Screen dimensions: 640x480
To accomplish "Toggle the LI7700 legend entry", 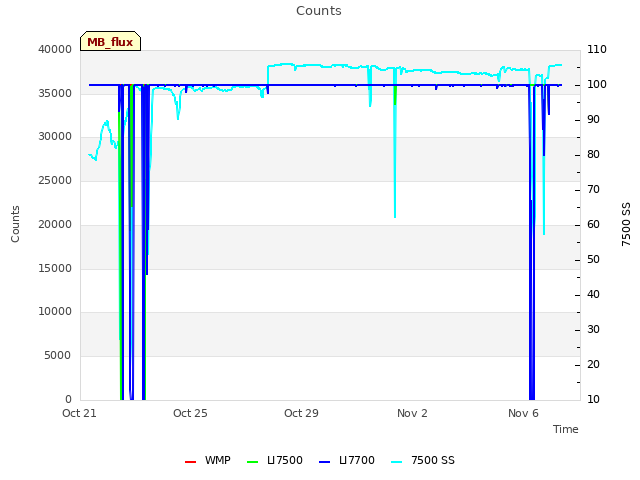I will [347, 460].
